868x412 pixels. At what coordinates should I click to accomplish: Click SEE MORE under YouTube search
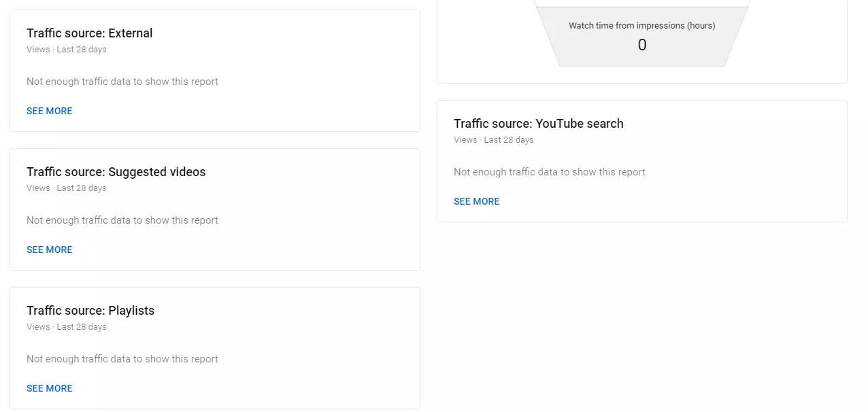click(476, 201)
